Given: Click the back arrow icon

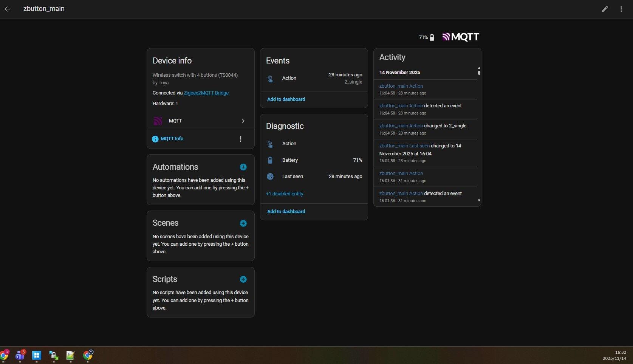Looking at the screenshot, I should tap(7, 9).
